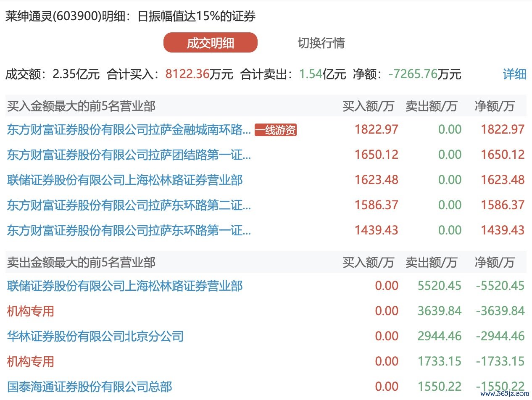Viewport: 532px width, 400px height.
Task: Click 净额/万 column header in sell table
Action: tap(495, 263)
